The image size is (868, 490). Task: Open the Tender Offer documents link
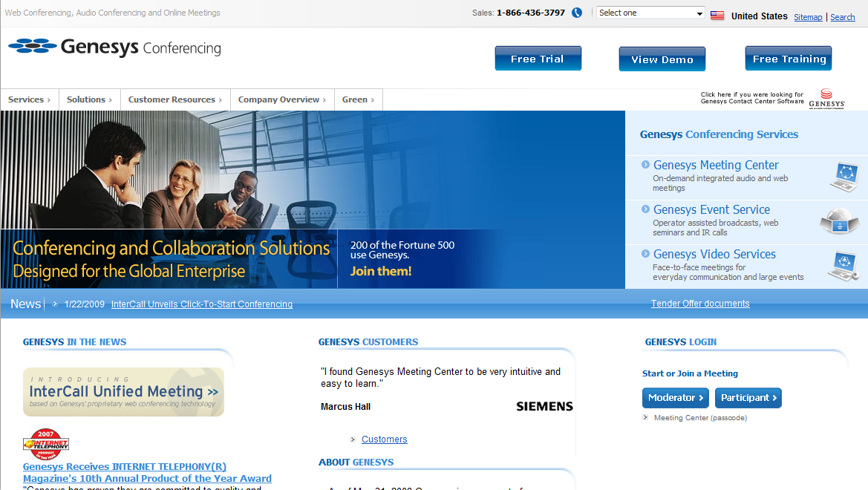[700, 304]
